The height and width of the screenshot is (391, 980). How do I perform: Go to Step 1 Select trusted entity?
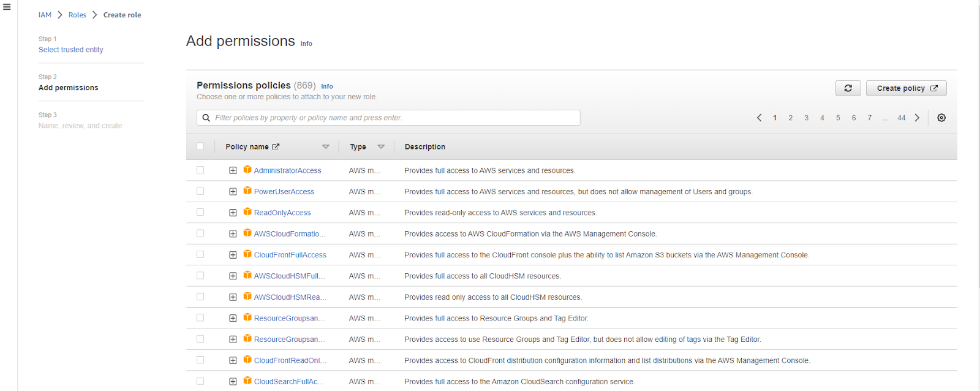click(x=70, y=50)
